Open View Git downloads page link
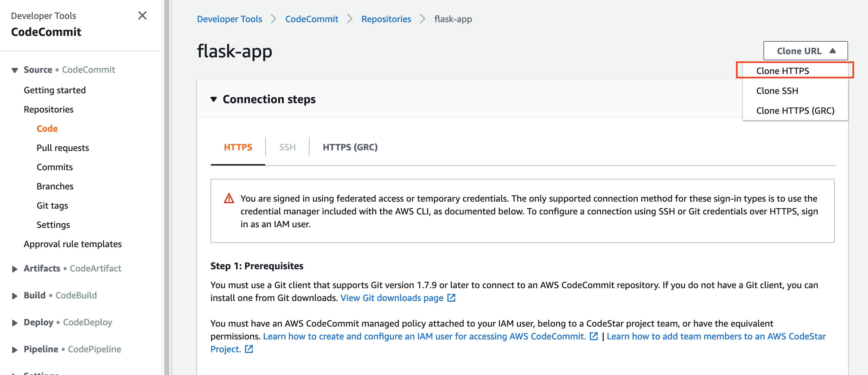 [x=392, y=298]
